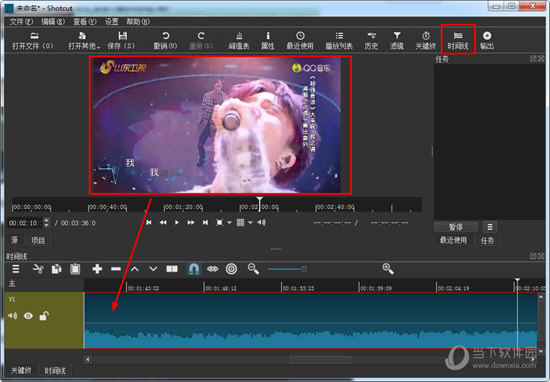Click Open File toolbar button
550x382 pixels.
point(33,40)
